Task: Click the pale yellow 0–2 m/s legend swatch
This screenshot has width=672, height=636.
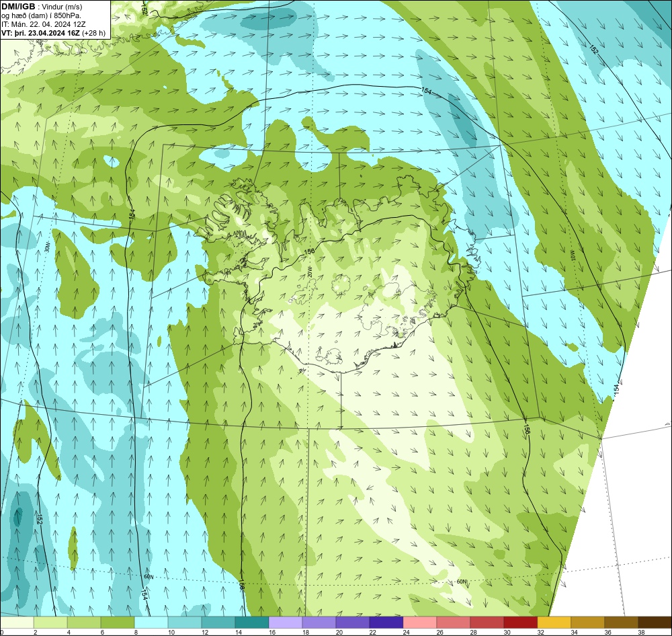Action: coord(17,623)
